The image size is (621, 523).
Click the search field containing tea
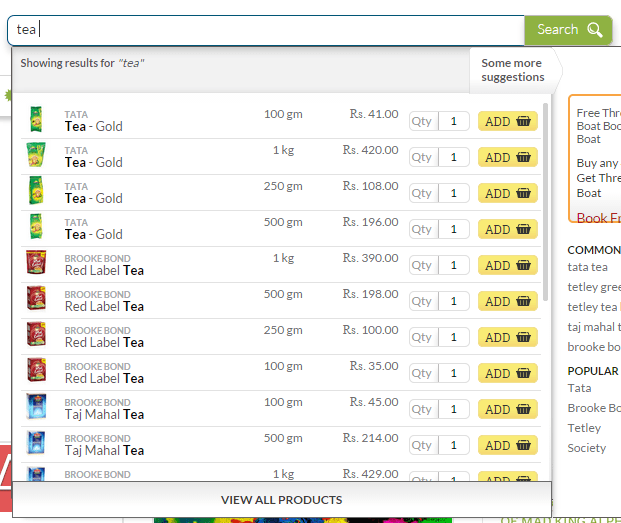coord(266,30)
